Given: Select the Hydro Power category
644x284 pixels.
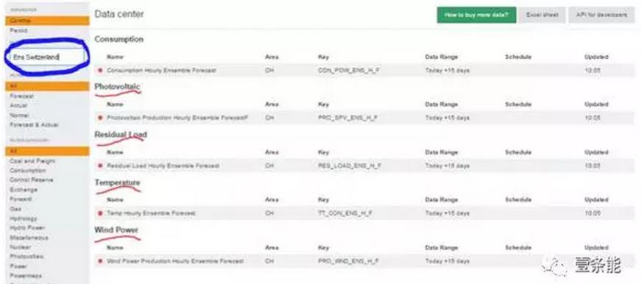Looking at the screenshot, I should click(27, 228).
